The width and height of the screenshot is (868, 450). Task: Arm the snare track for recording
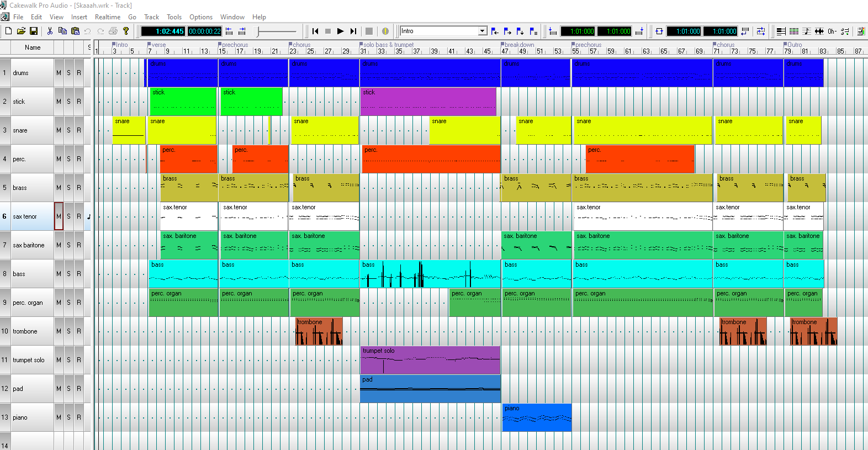pyautogui.click(x=78, y=130)
